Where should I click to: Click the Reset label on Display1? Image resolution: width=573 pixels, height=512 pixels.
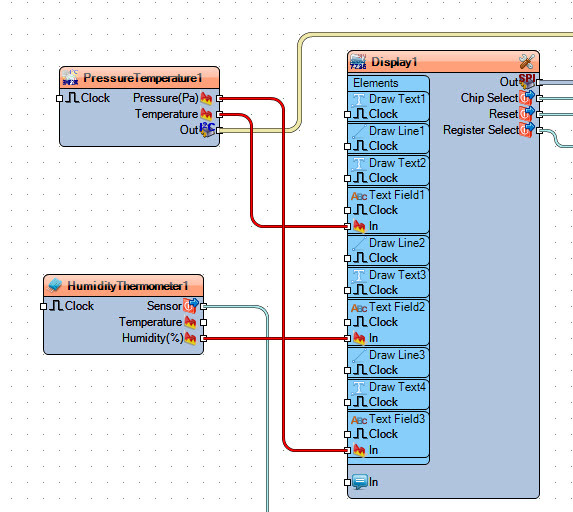pyautogui.click(x=504, y=114)
